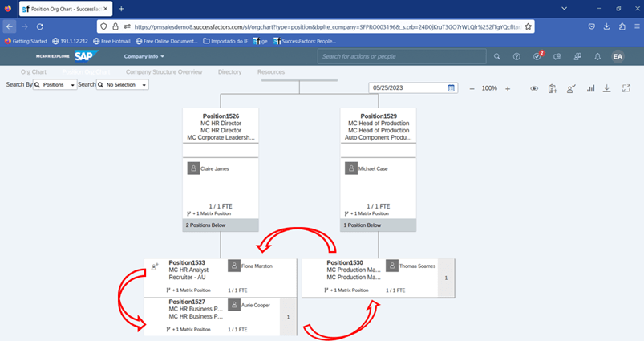This screenshot has height=341, width=644.
Task: Open the Search By Positions dropdown
Action: pos(55,84)
